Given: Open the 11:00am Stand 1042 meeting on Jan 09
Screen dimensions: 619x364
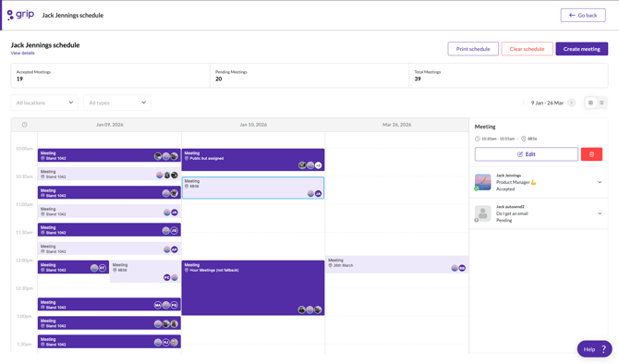Looking at the screenshot, I should (109, 212).
